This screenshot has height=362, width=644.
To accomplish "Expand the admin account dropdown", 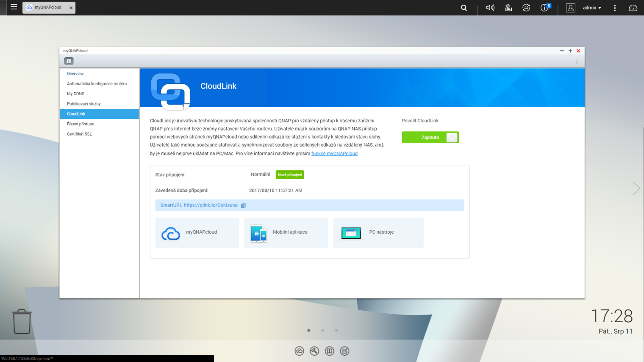I will coord(592,8).
